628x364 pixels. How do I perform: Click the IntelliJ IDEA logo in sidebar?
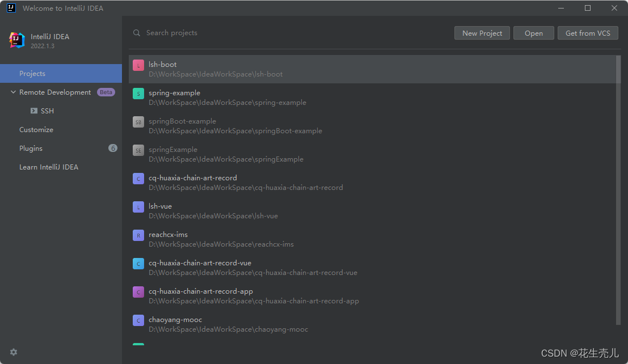[17, 40]
